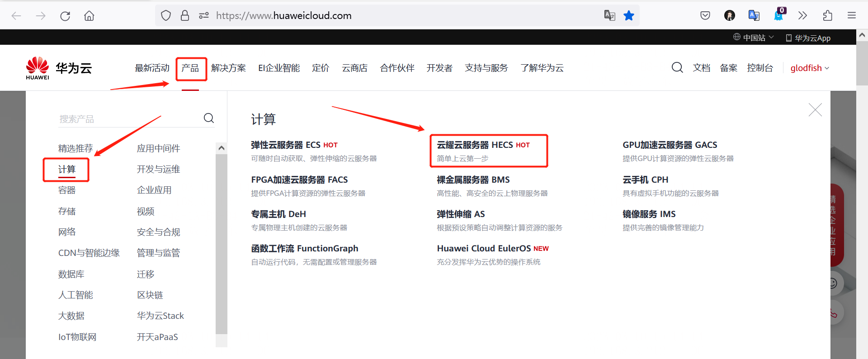Expand the 中国站 region selector

coord(754,38)
